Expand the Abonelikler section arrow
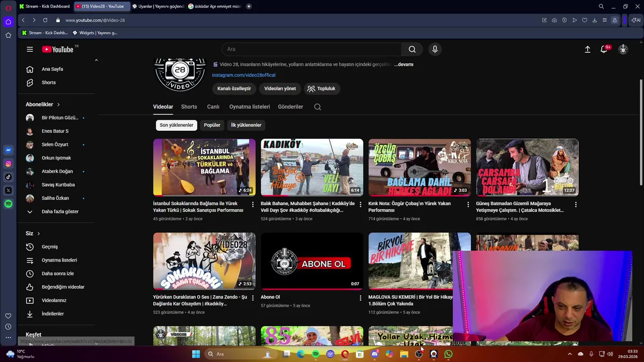The image size is (644, 362). [x=58, y=105]
